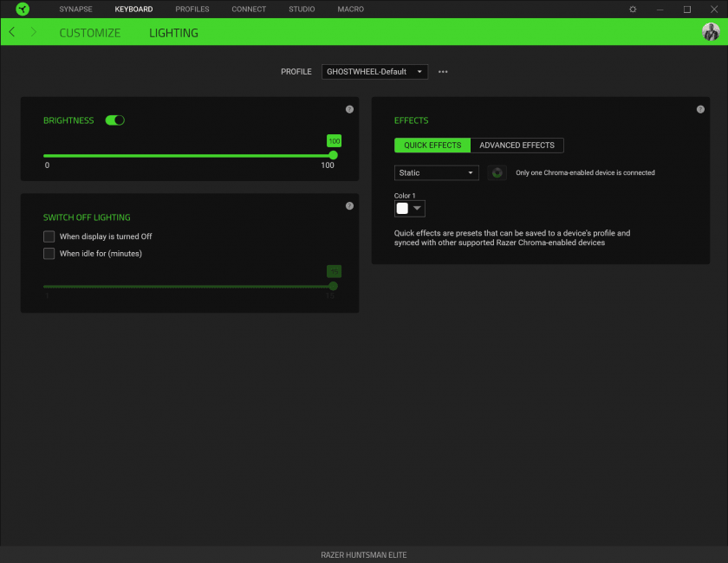Select the Advanced Effects button

(x=517, y=146)
